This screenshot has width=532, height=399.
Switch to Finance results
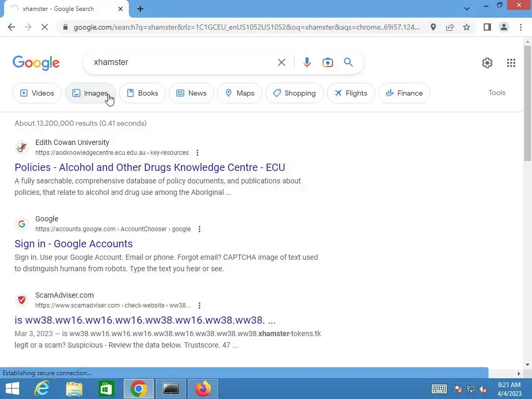[x=404, y=93]
